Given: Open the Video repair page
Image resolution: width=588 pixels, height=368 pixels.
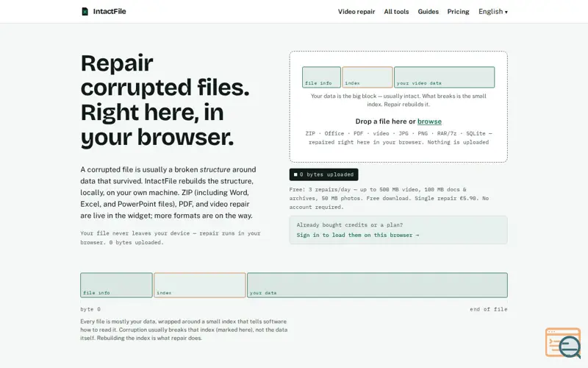Looking at the screenshot, I should (356, 12).
